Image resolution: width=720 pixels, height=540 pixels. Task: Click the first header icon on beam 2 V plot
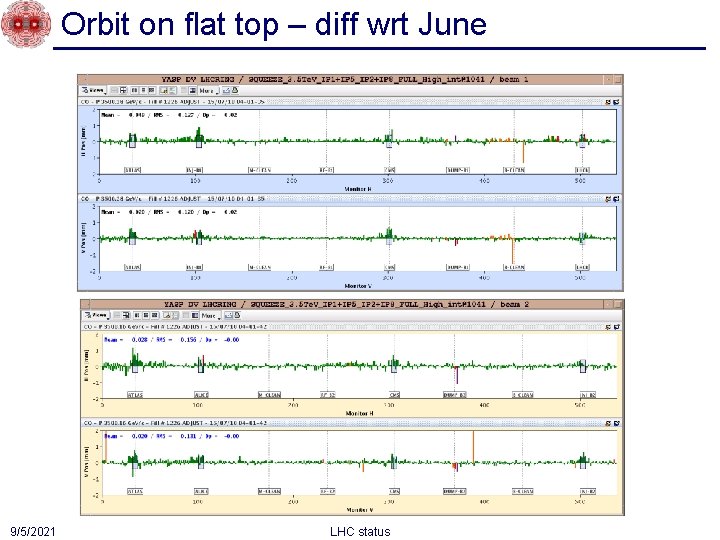tap(608, 423)
